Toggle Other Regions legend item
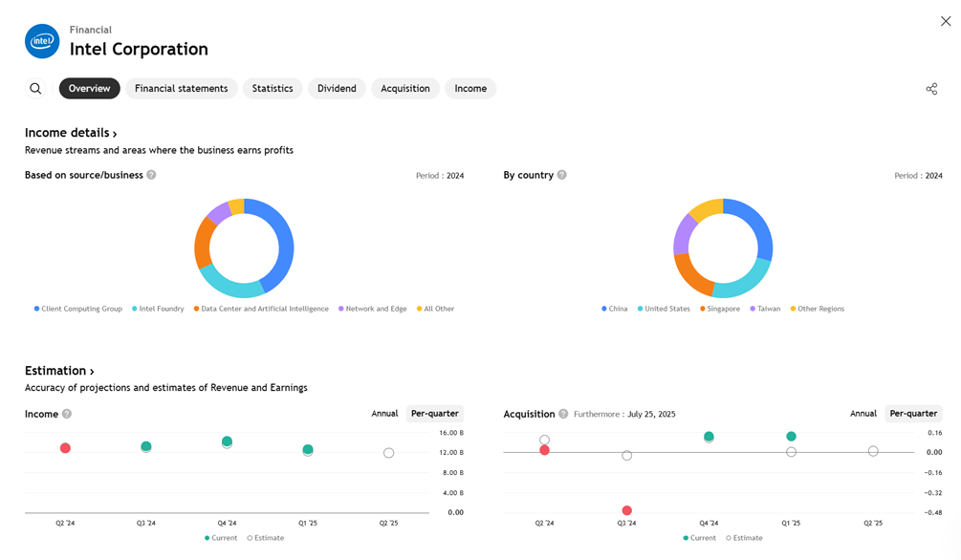This screenshot has width=961, height=560. 817,309
